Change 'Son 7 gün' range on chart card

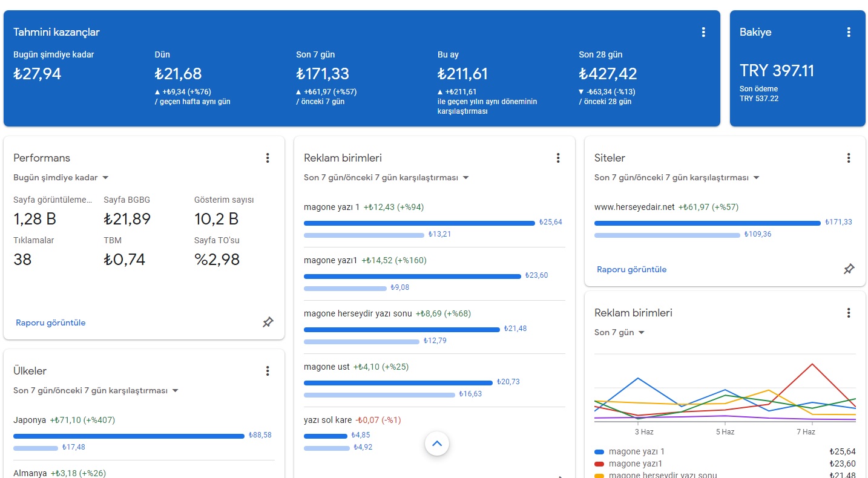tap(620, 333)
